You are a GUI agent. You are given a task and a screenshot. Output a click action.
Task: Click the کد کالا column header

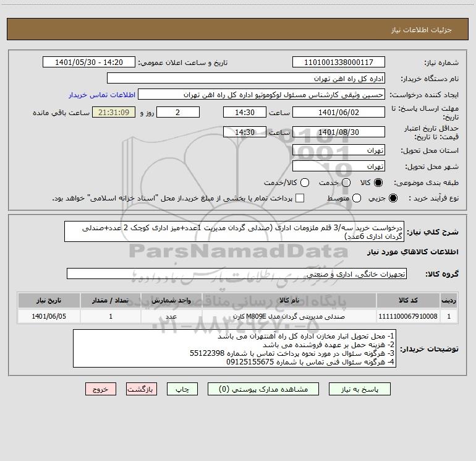[408, 300]
